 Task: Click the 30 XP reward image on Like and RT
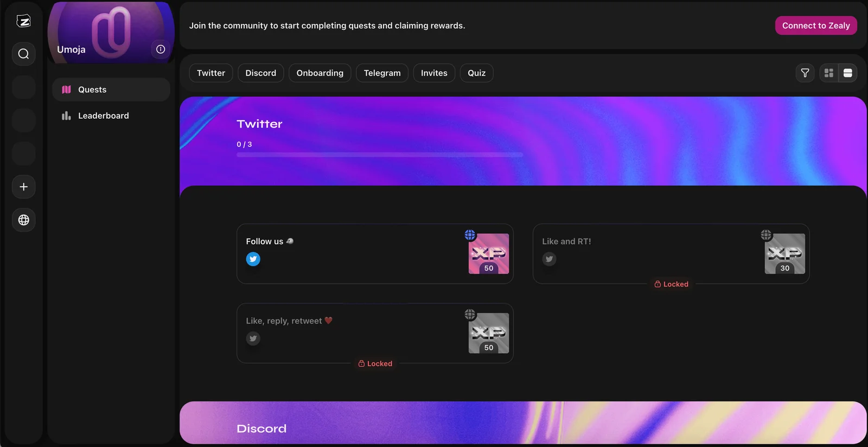point(785,254)
